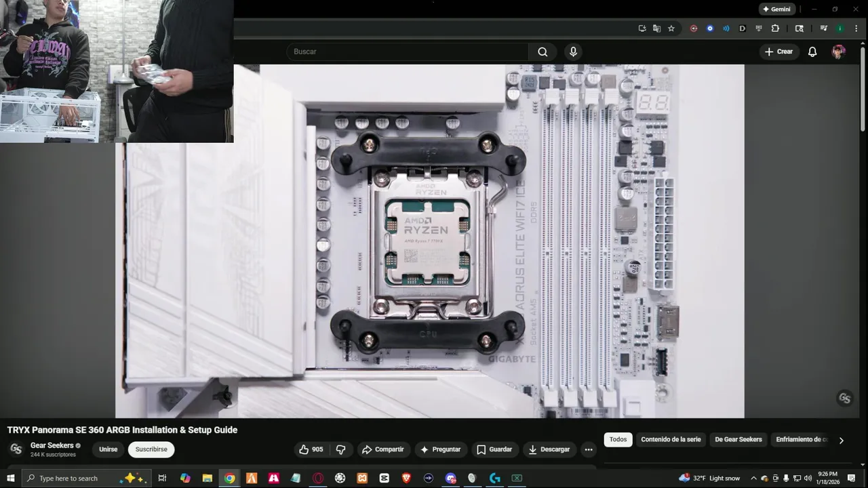Click the microphone tray icon
868x488 pixels.
pos(786,479)
